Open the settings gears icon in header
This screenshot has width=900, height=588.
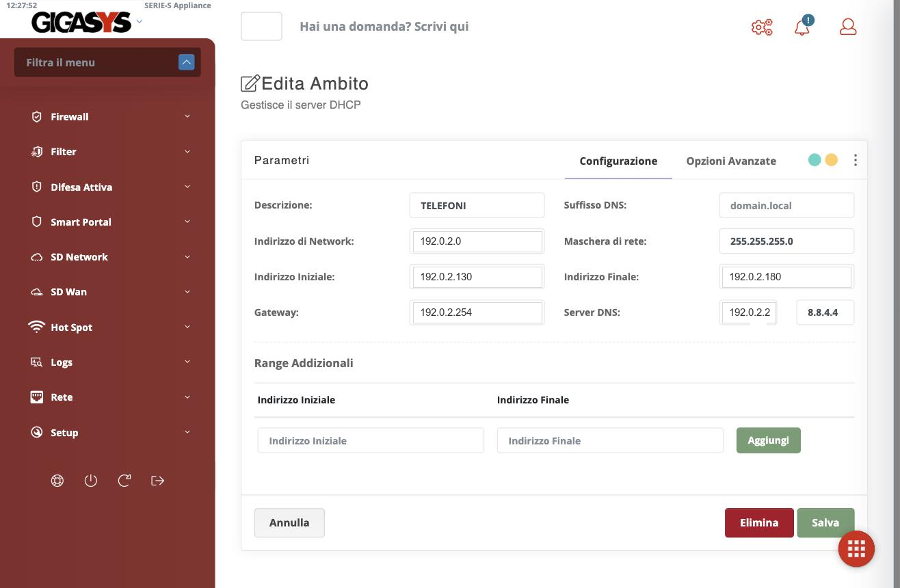pyautogui.click(x=762, y=27)
